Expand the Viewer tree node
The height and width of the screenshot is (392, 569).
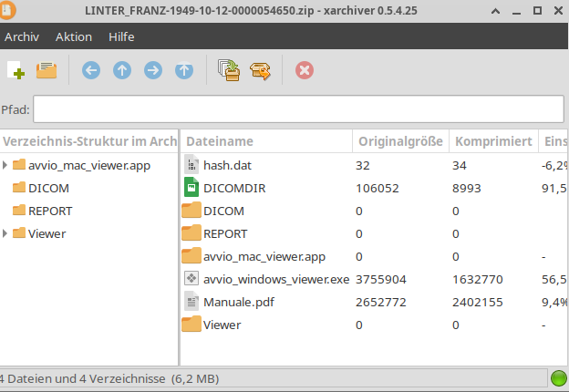5,233
